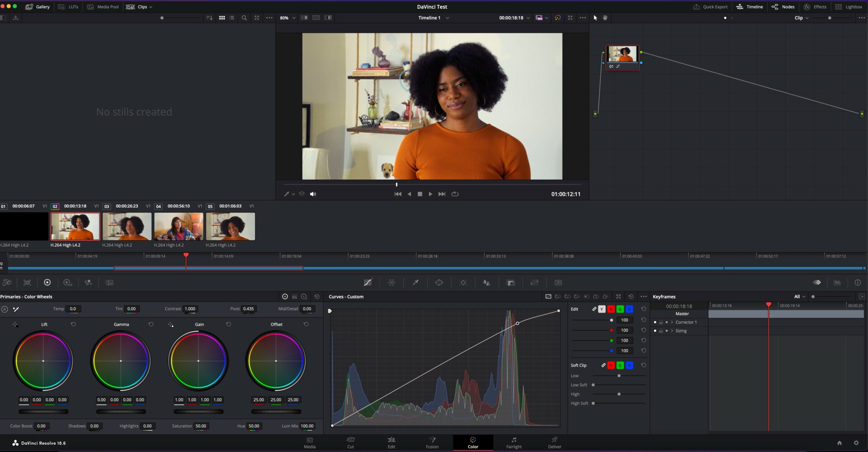This screenshot has width=868, height=452.
Task: Expand Corrector 1 in Keyframes
Action: 672,323
